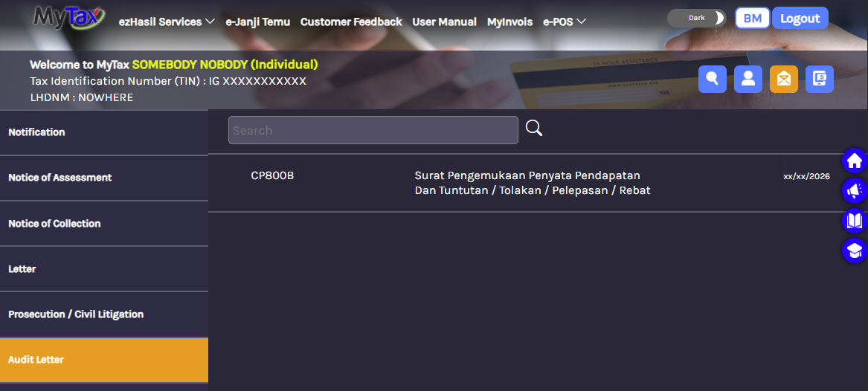The image size is (868, 391).
Task: Open Customer Feedback menu item
Action: (x=351, y=22)
